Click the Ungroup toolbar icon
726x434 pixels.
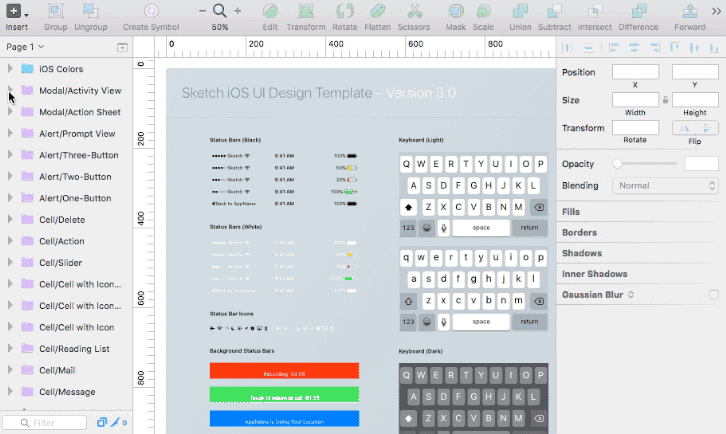91,11
